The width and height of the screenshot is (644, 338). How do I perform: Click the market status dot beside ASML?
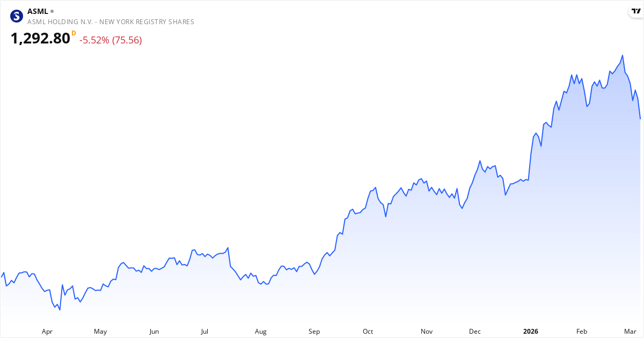pyautogui.click(x=52, y=11)
